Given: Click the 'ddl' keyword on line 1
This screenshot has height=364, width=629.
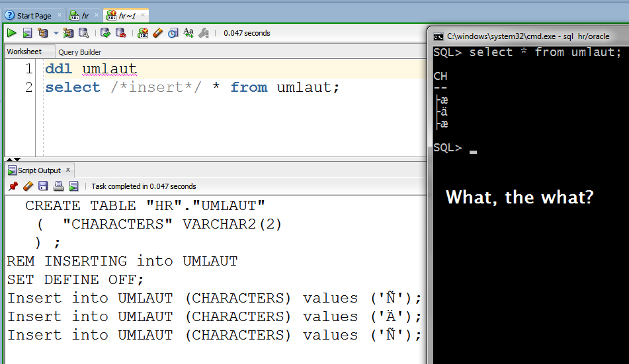Looking at the screenshot, I should coord(59,69).
